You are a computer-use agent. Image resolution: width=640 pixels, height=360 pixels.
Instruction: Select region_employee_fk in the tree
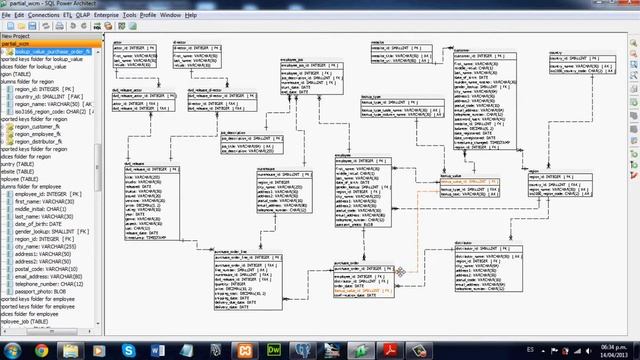tap(38, 134)
